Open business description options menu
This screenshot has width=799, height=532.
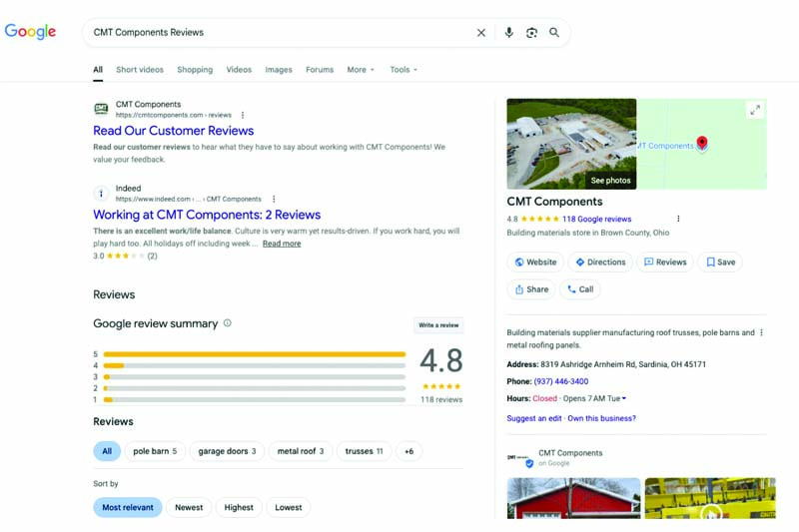[761, 333]
